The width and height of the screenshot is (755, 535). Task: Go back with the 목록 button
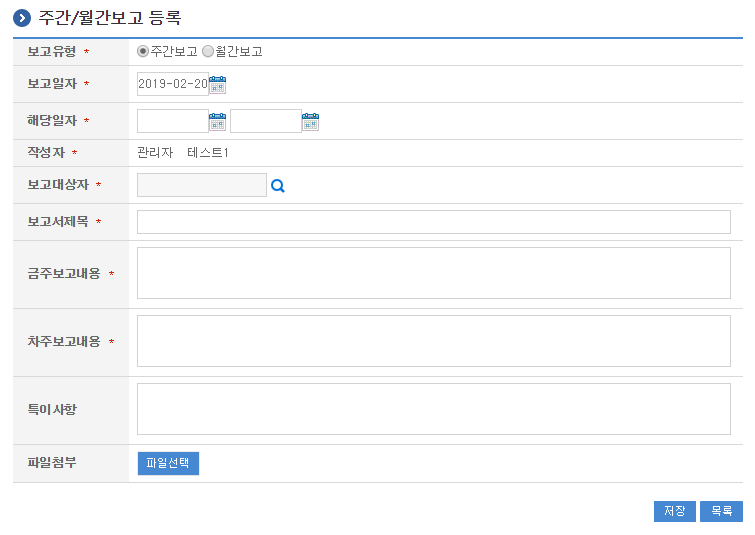pos(721,511)
